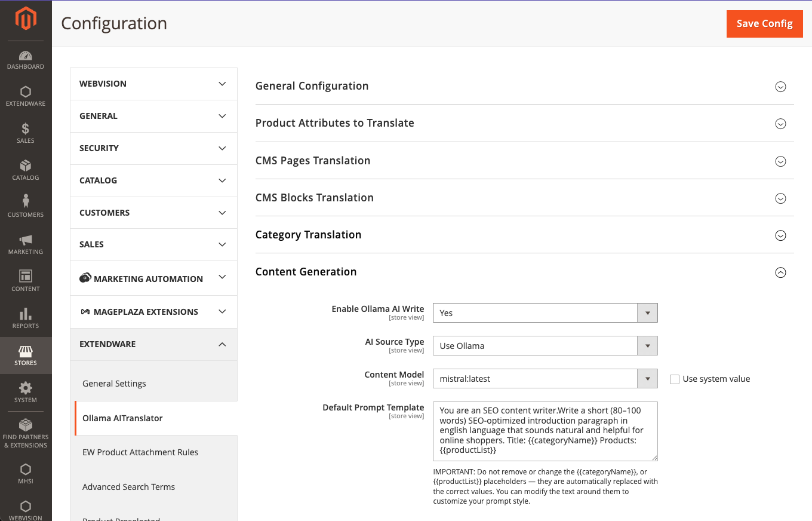Open the Enable Ollama AI Write dropdown
The height and width of the screenshot is (521, 812).
pyautogui.click(x=545, y=313)
